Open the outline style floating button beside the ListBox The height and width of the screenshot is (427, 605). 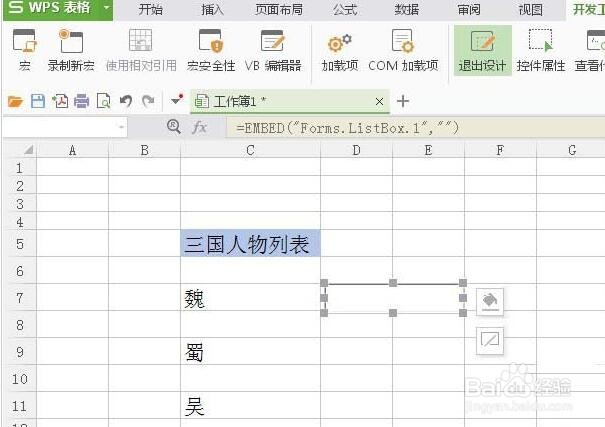click(x=490, y=340)
